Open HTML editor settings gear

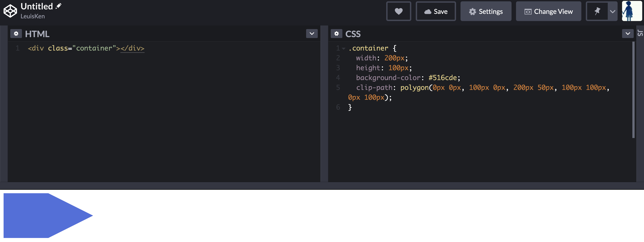click(x=16, y=34)
